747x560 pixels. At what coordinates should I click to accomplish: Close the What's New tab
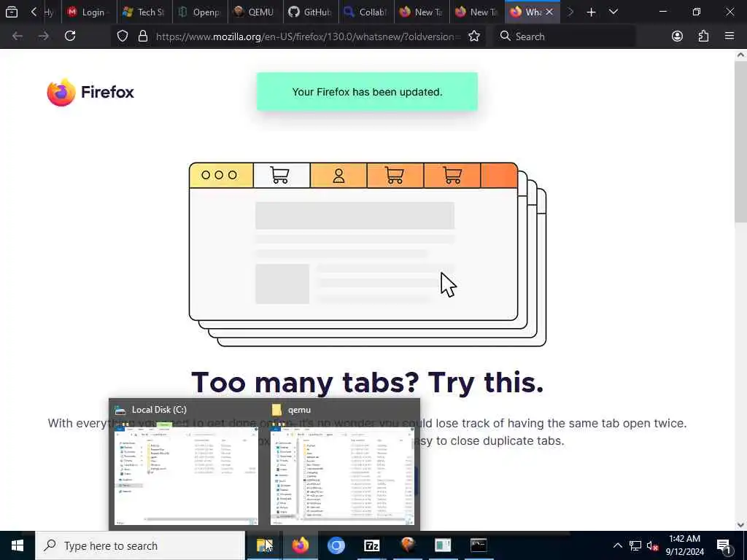549,12
